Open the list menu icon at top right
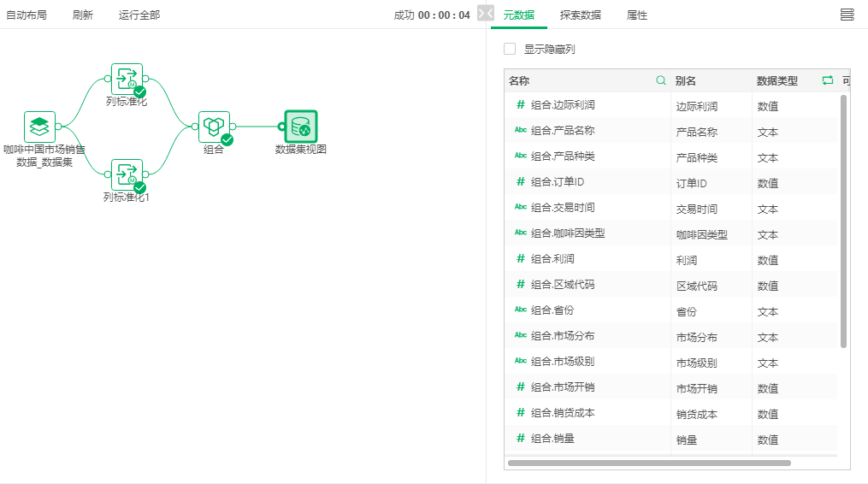 [x=847, y=15]
